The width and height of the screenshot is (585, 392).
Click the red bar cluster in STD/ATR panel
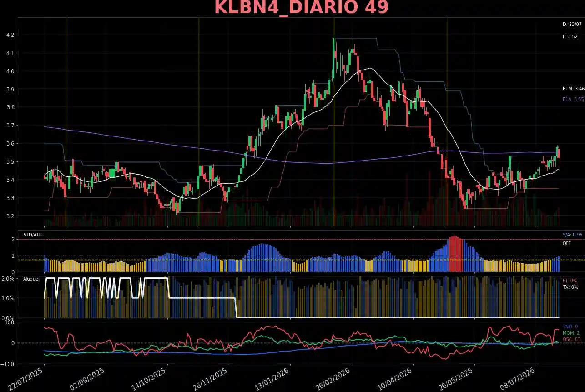(x=456, y=254)
